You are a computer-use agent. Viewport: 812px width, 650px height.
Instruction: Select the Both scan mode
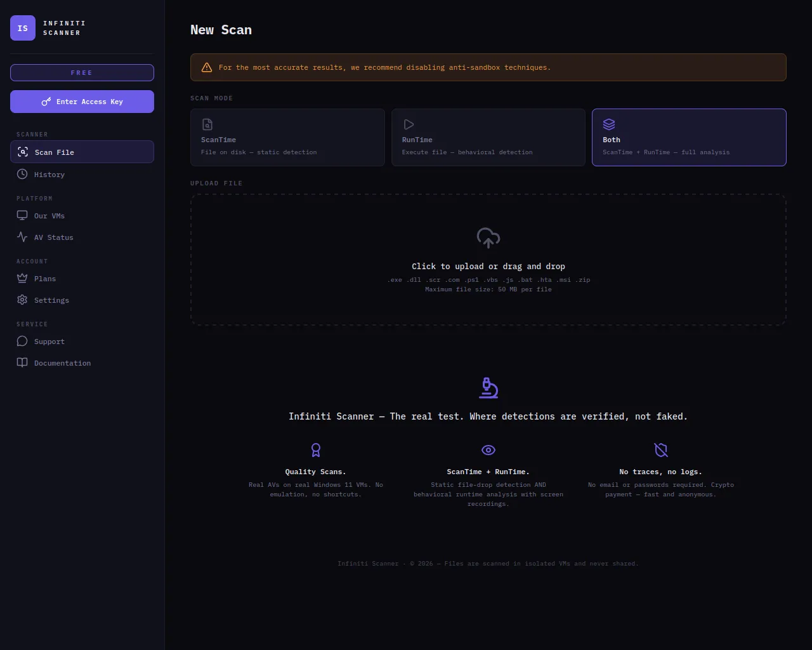pyautogui.click(x=688, y=138)
